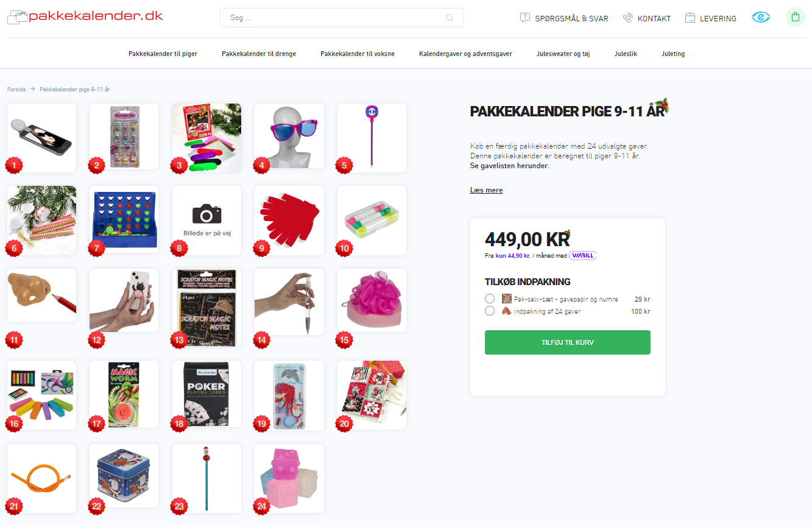Click the Søg search input field
812x527 pixels.
point(342,18)
